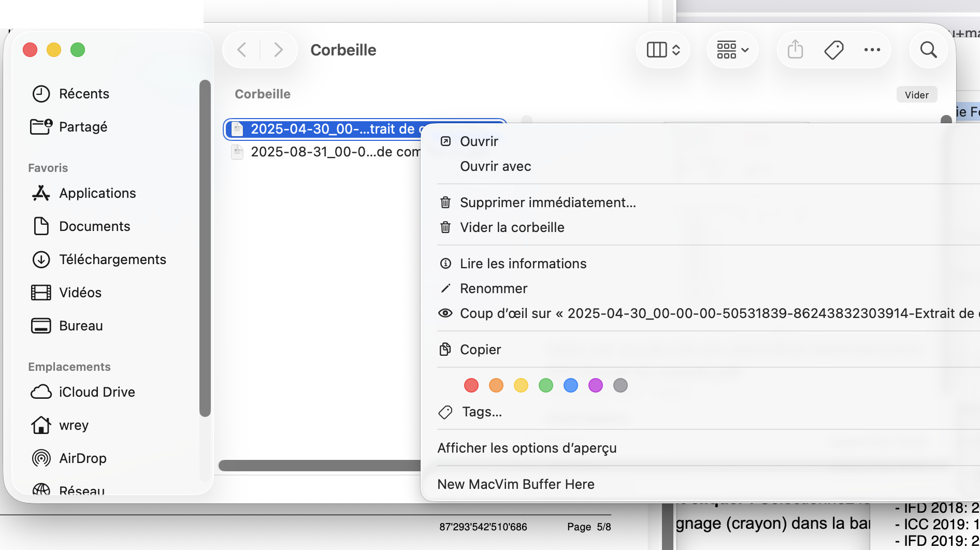Choose New MacVim Buffer Here
980x550 pixels.
515,484
